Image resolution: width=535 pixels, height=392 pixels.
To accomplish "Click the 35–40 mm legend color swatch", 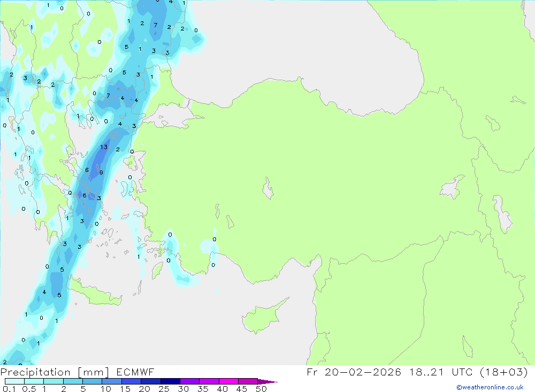I will coord(209,381).
